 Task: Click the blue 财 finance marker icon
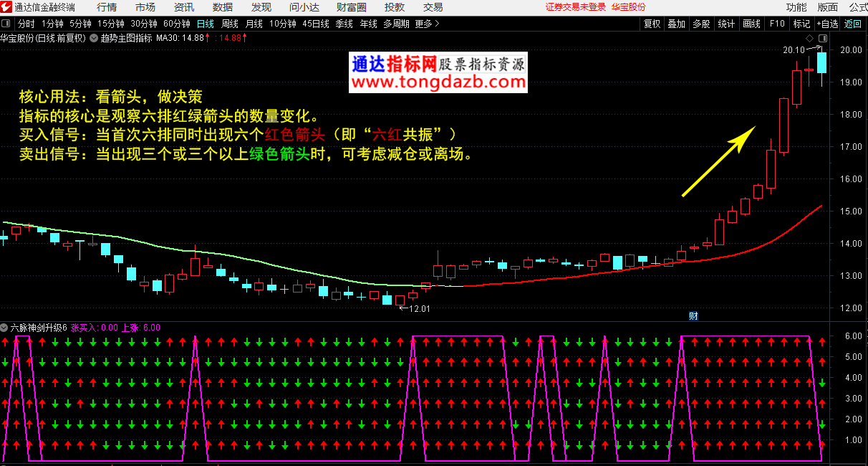693,315
